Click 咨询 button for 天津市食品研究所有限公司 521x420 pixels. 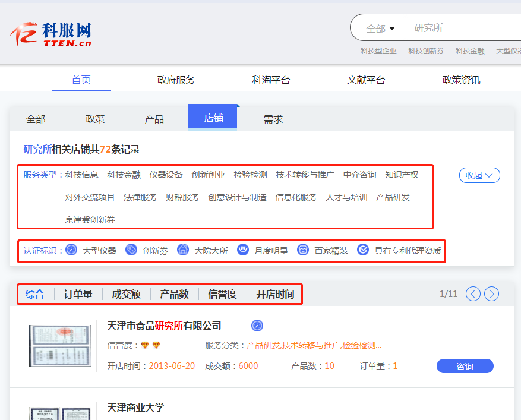465,366
